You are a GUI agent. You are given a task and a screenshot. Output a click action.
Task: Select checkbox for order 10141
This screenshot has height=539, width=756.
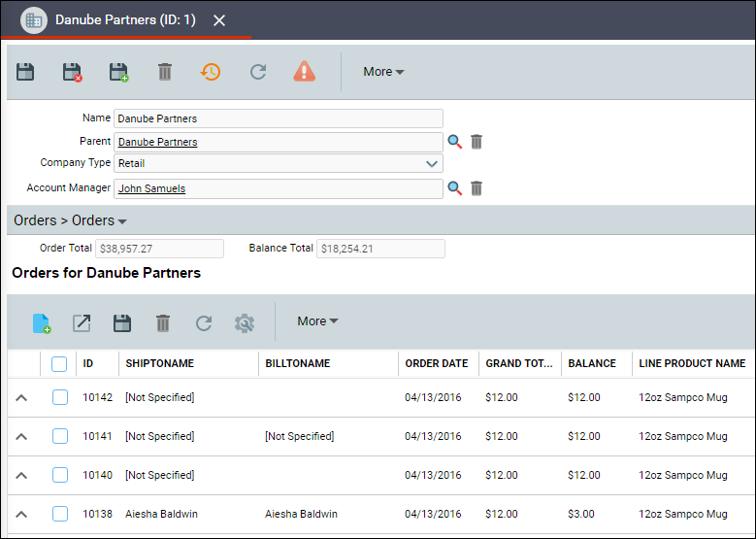point(60,436)
